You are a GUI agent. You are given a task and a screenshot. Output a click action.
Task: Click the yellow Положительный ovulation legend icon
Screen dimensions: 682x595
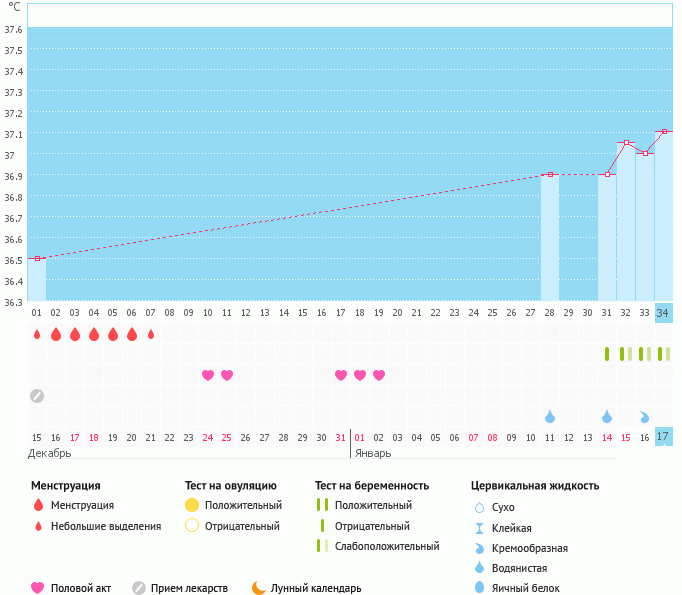[193, 505]
